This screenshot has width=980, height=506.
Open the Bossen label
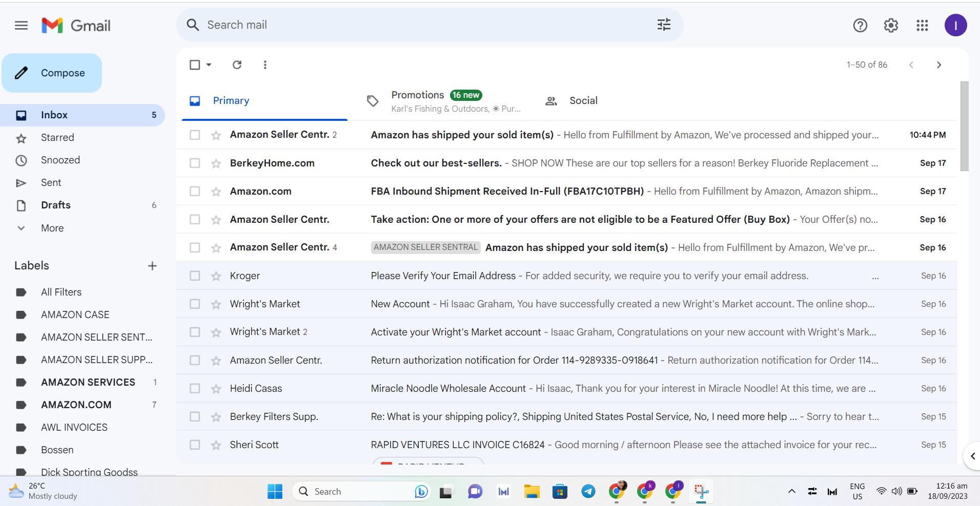point(57,450)
